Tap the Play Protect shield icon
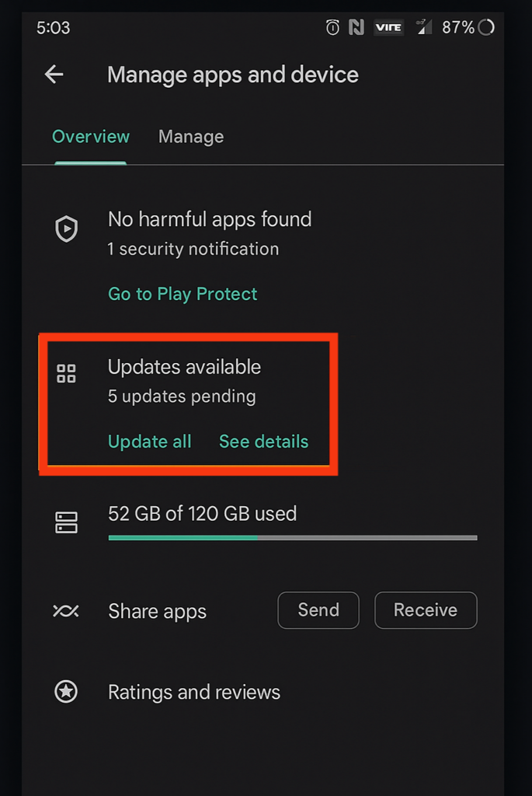Screen dimensions: 532x796 coord(67,229)
